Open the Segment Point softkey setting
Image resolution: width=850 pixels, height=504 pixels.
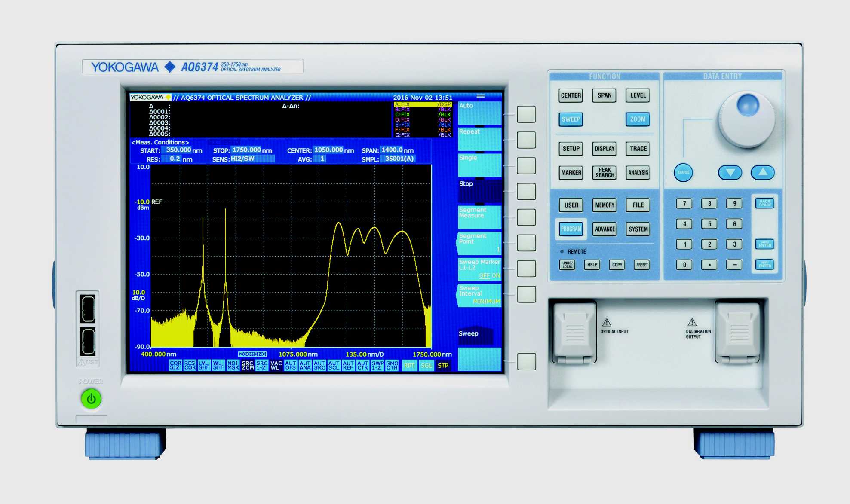click(479, 243)
